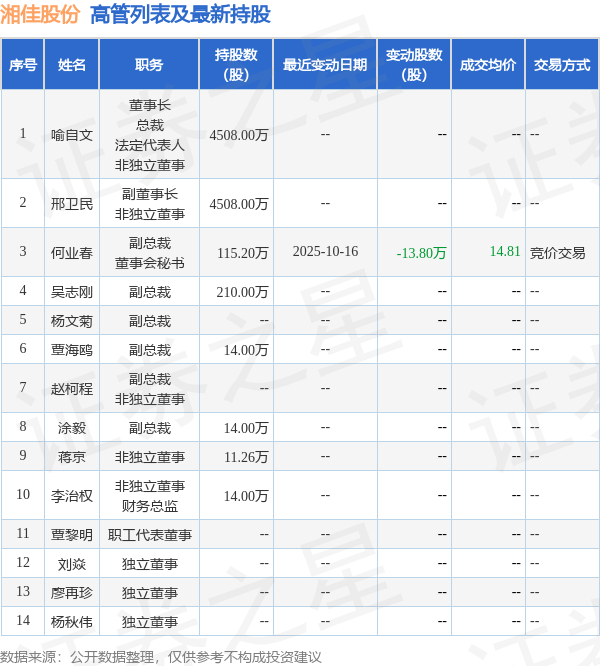The height and width of the screenshot is (666, 600).
Task: Click the 竞价交易 cell
Action: [x=558, y=253]
